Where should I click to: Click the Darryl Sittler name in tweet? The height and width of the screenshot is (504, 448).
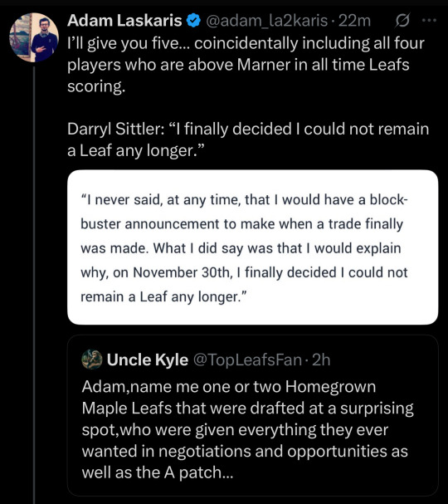115,130
